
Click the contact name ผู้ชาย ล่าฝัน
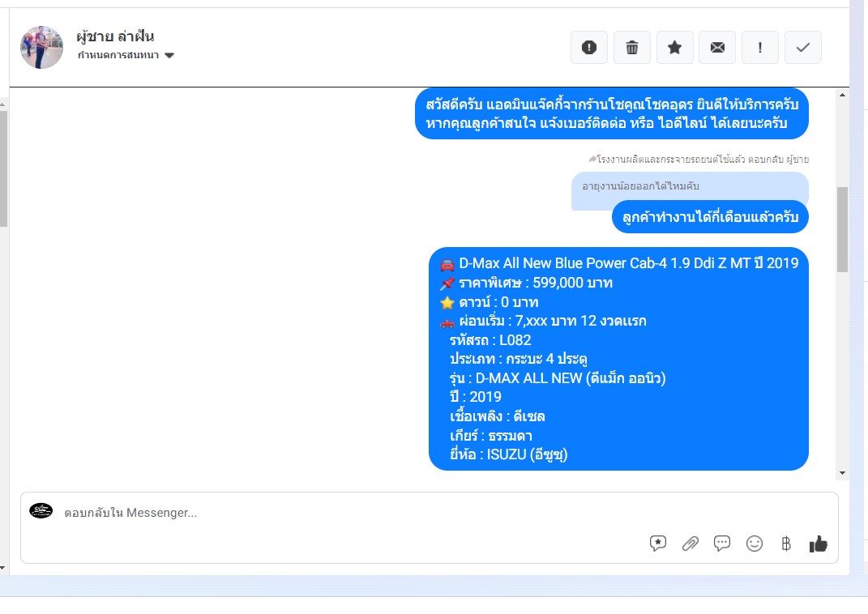tap(115, 36)
